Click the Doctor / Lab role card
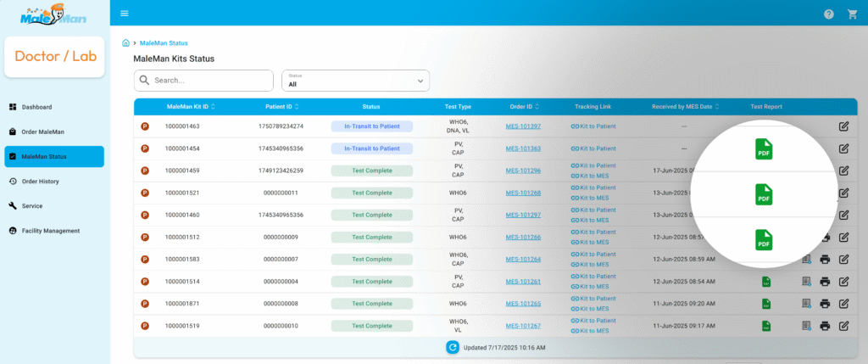The height and width of the screenshot is (364, 868). 54,57
